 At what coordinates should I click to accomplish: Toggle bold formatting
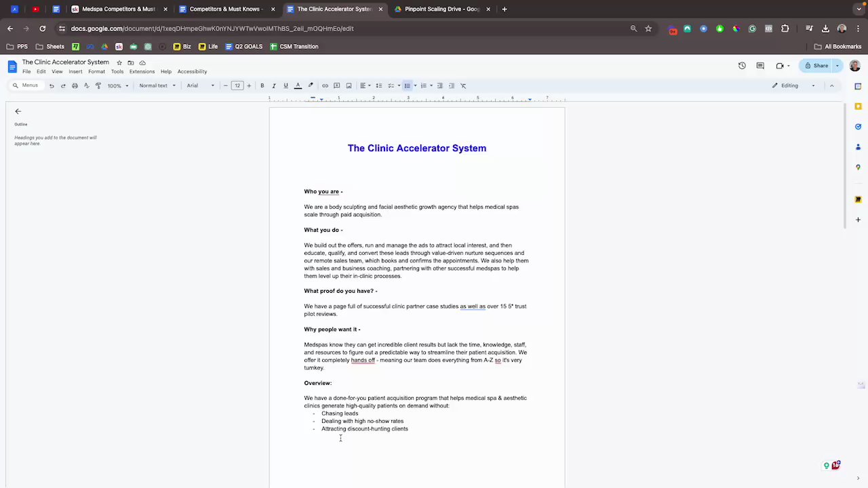262,85
